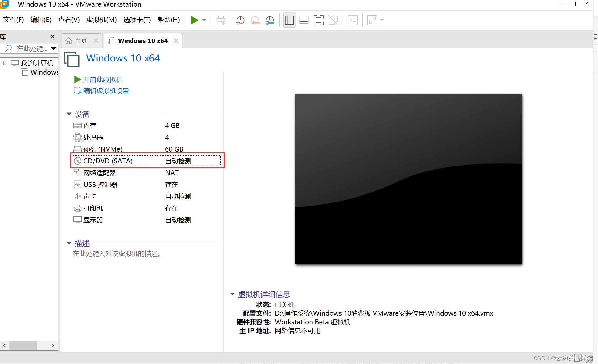
Task: Click the console view terminal icon
Action: (x=352, y=20)
